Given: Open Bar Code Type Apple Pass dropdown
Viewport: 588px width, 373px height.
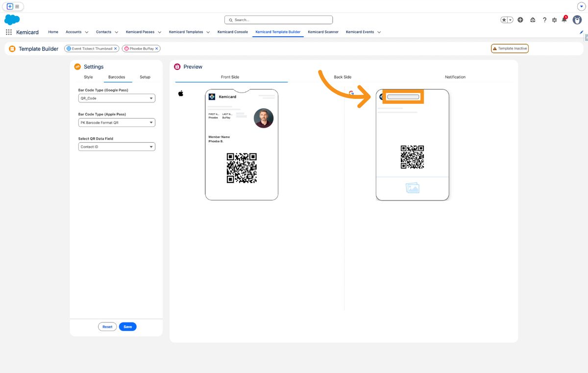Looking at the screenshot, I should [117, 123].
